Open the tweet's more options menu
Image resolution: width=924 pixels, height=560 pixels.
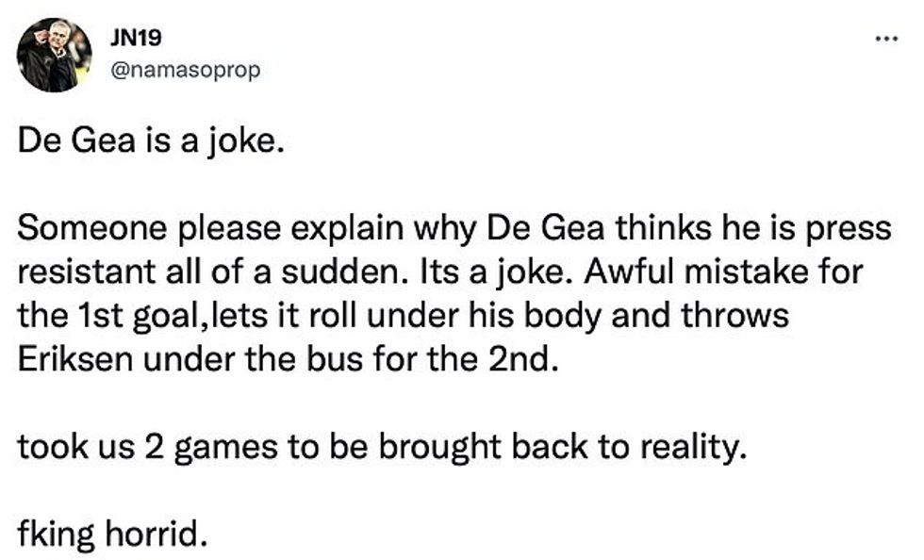click(883, 38)
